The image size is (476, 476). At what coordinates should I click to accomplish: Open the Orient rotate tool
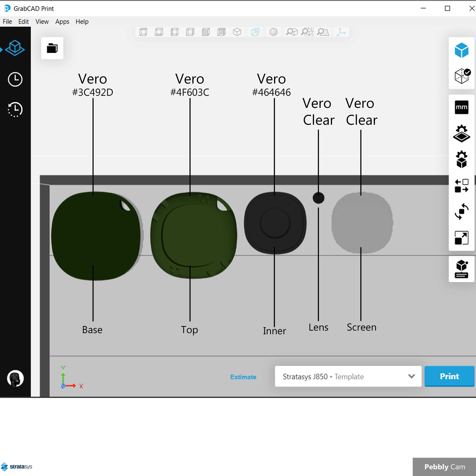(462, 211)
